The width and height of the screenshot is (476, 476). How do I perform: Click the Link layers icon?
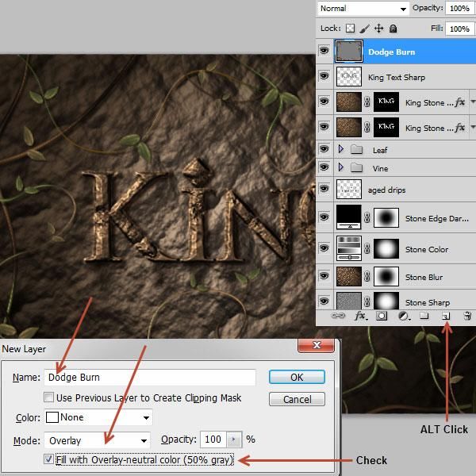tap(338, 316)
